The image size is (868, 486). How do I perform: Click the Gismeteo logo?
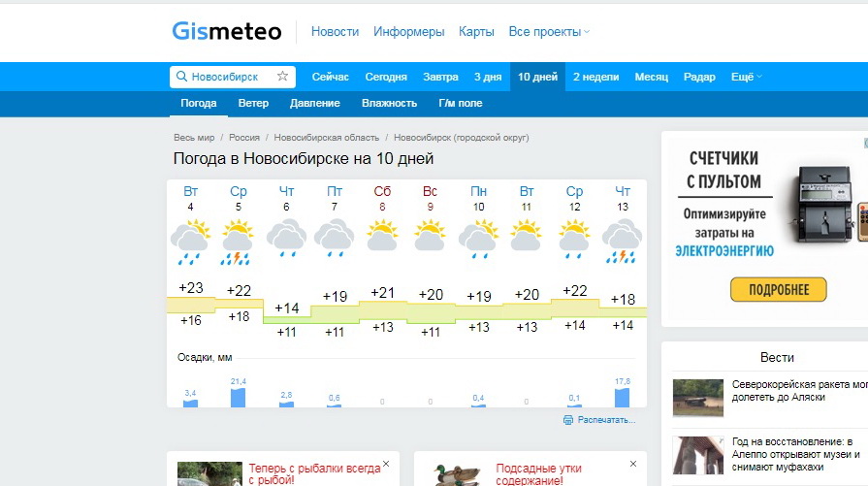pyautogui.click(x=227, y=32)
